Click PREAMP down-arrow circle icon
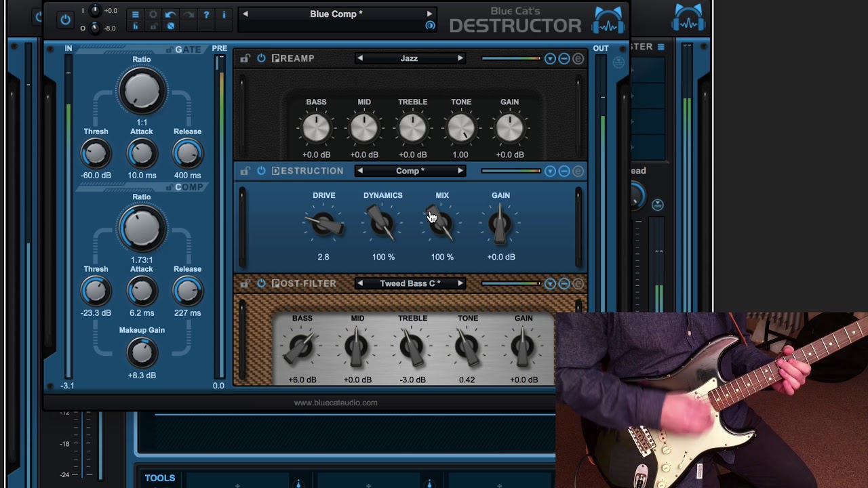This screenshot has width=868, height=488. (550, 59)
